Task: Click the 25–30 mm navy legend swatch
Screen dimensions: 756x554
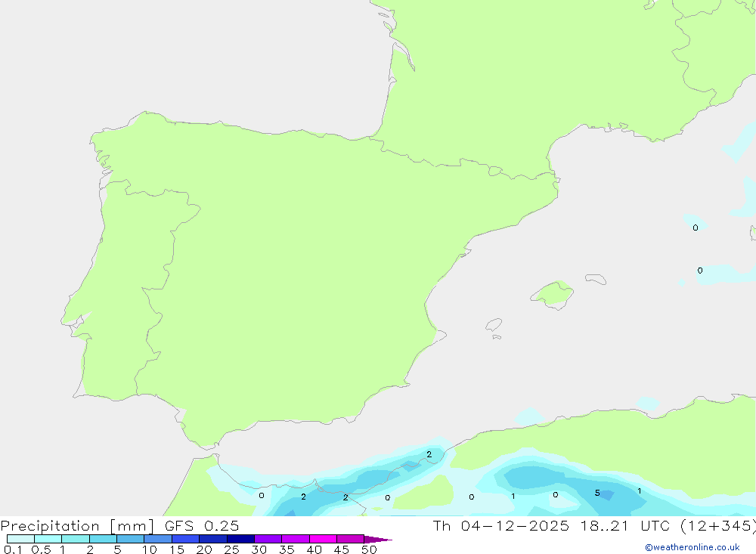Action: (240, 539)
